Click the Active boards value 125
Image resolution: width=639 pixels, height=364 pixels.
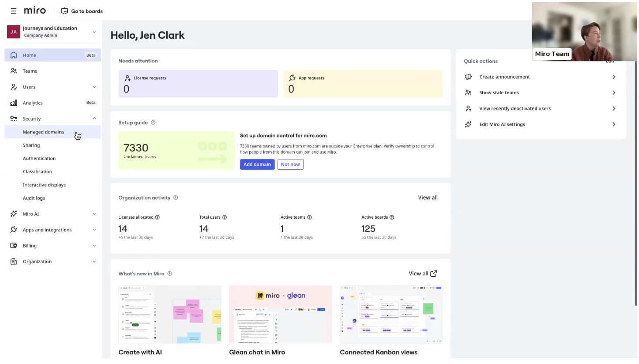coord(368,229)
